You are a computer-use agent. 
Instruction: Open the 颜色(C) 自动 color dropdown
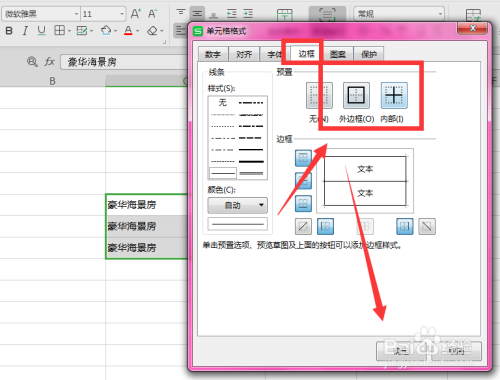pyautogui.click(x=237, y=205)
